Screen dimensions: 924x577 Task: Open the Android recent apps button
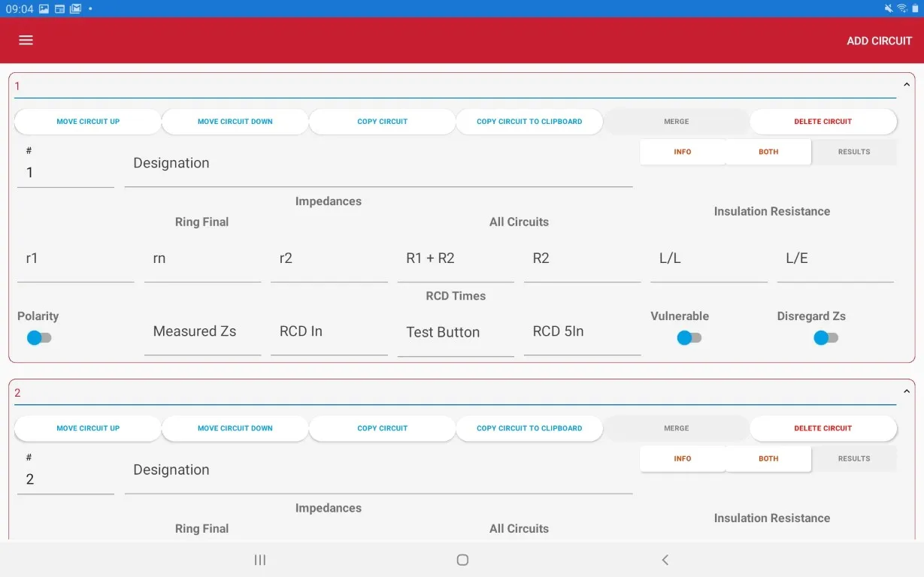point(260,560)
